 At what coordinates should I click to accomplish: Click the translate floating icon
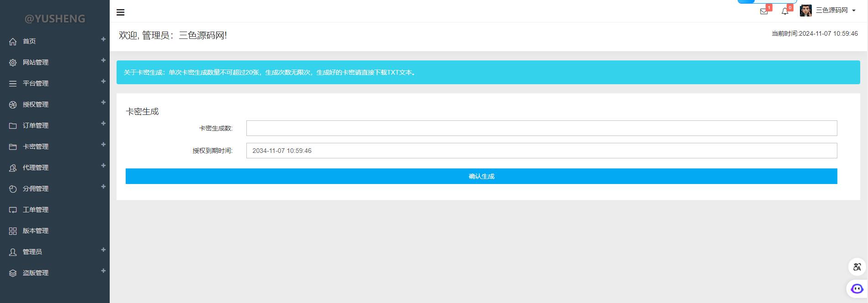857,267
